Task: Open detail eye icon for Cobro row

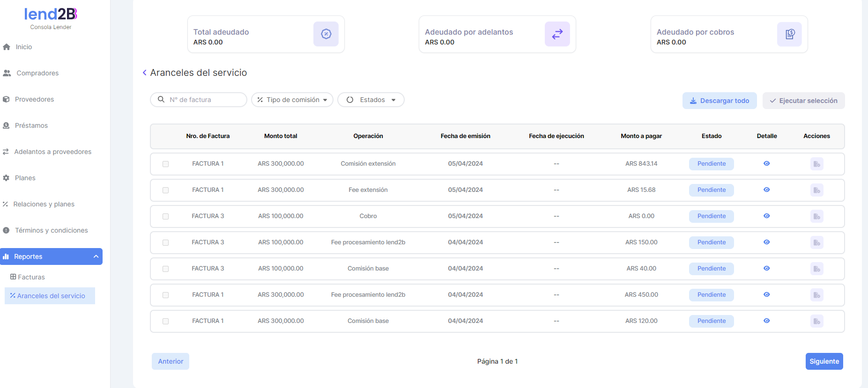Action: pos(766,216)
